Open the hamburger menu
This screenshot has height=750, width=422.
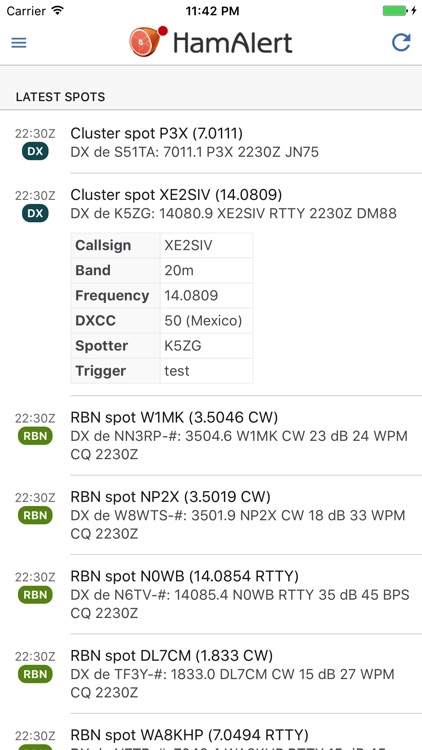point(19,43)
